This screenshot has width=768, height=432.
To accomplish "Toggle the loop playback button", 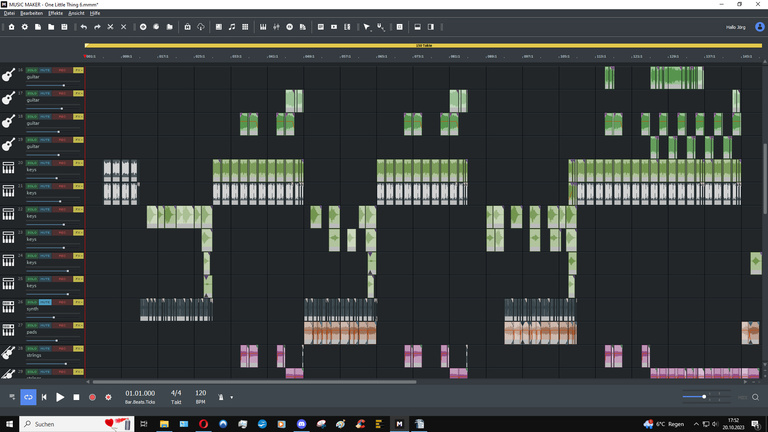I will point(28,397).
